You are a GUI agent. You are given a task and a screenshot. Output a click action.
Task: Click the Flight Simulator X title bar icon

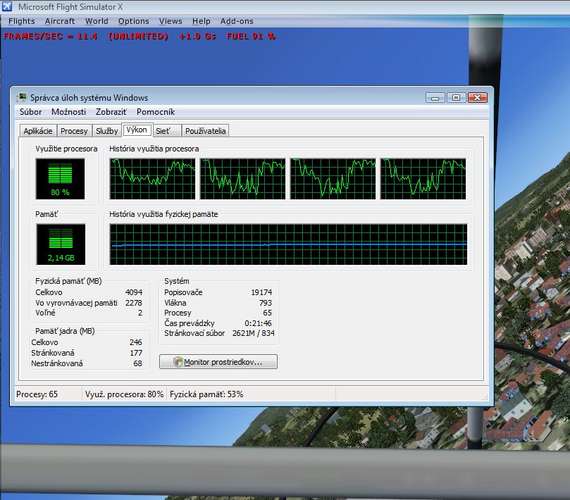7,6
